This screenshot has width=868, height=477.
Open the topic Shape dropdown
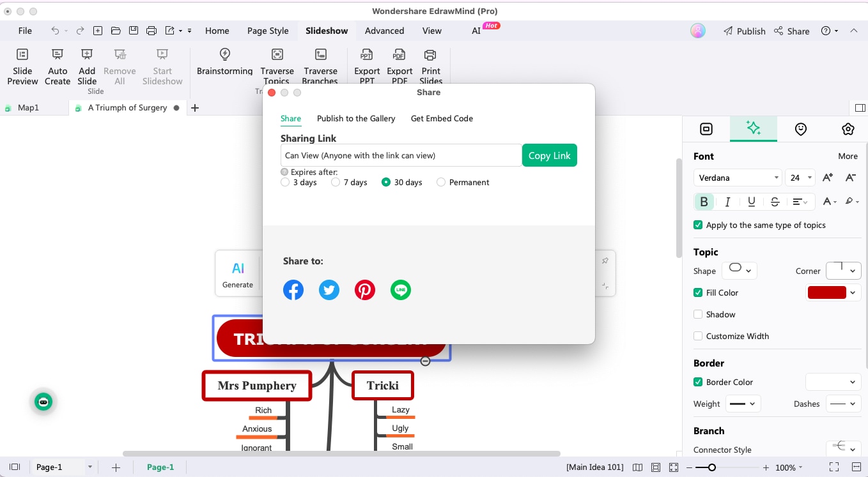(x=740, y=271)
